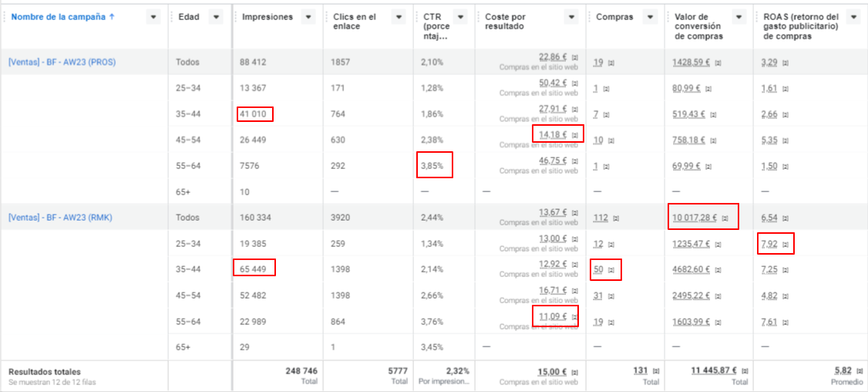Open the Nombre de la campaña column dropdown
The height and width of the screenshot is (392, 868).
(153, 17)
